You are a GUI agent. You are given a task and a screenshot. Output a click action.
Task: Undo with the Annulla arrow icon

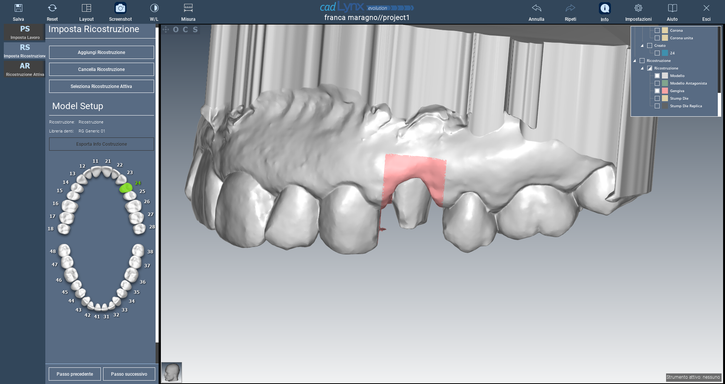click(x=536, y=8)
